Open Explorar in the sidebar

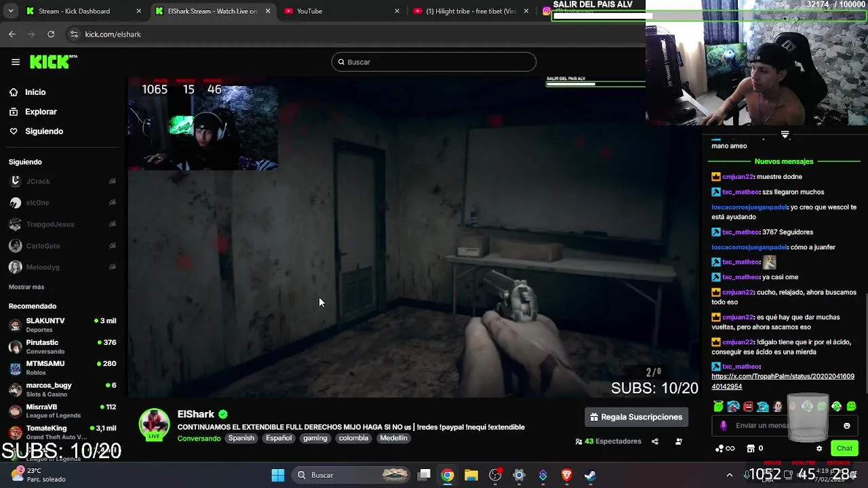(x=41, y=112)
